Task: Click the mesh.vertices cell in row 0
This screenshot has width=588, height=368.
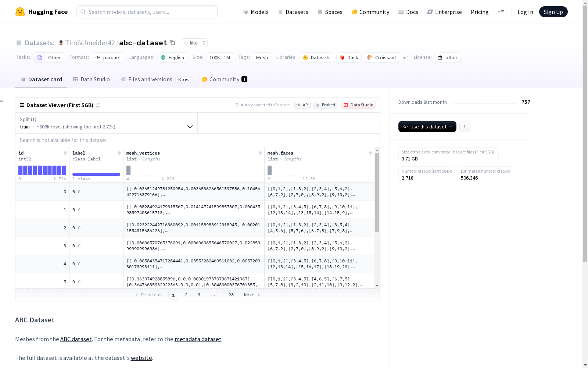Action: pyautogui.click(x=194, y=192)
